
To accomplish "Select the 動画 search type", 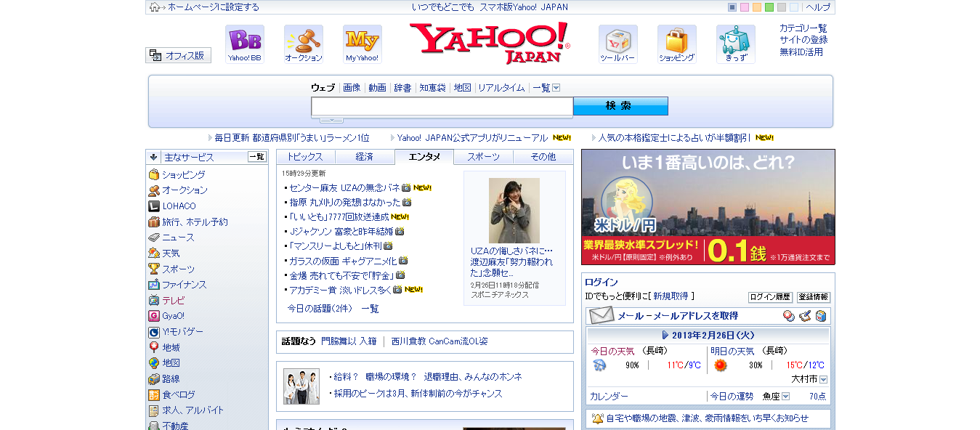I will point(377,88).
